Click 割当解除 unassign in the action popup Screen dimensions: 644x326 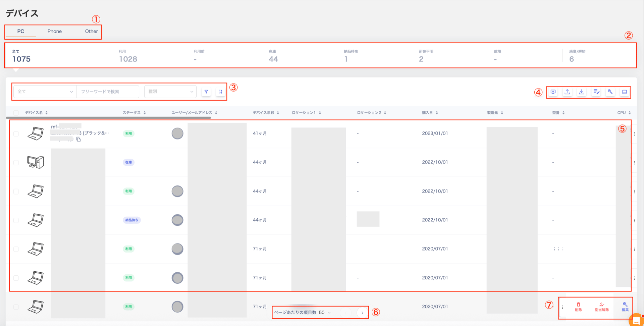[x=602, y=307]
